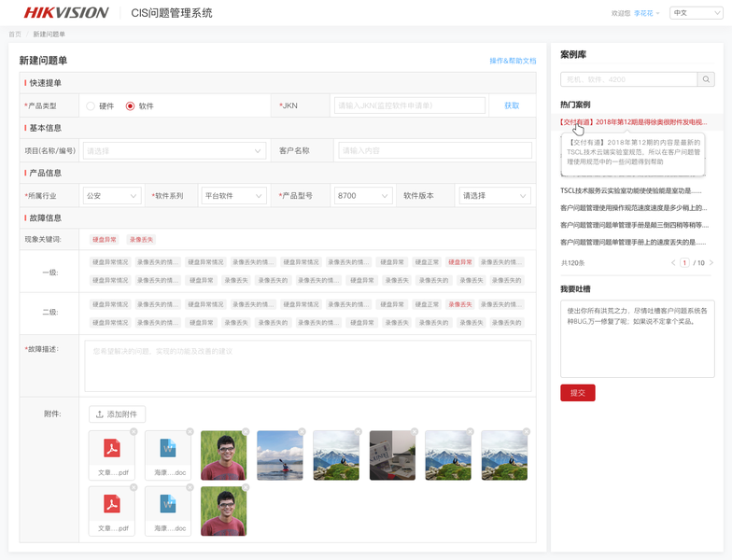Open hot case 问题单管理手册上的速度丢失
Image resolution: width=732 pixels, height=560 pixels.
point(633,242)
